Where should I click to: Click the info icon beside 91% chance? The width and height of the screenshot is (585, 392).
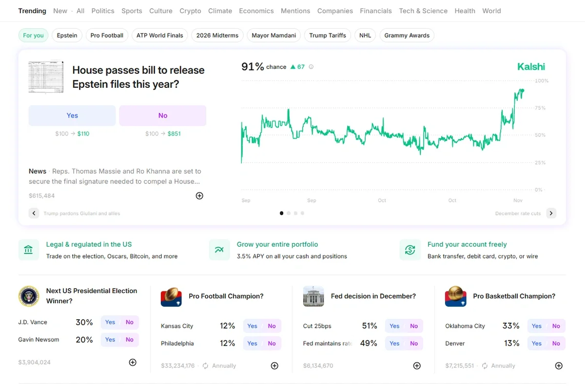point(311,67)
